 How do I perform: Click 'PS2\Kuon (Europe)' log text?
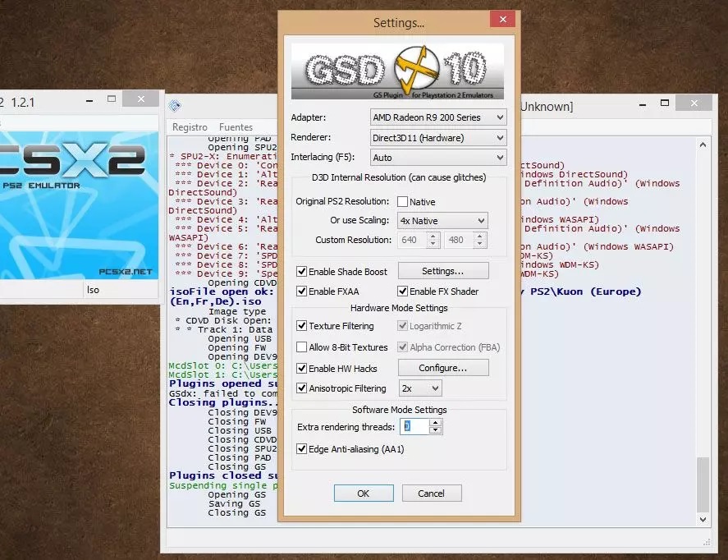tap(586, 291)
